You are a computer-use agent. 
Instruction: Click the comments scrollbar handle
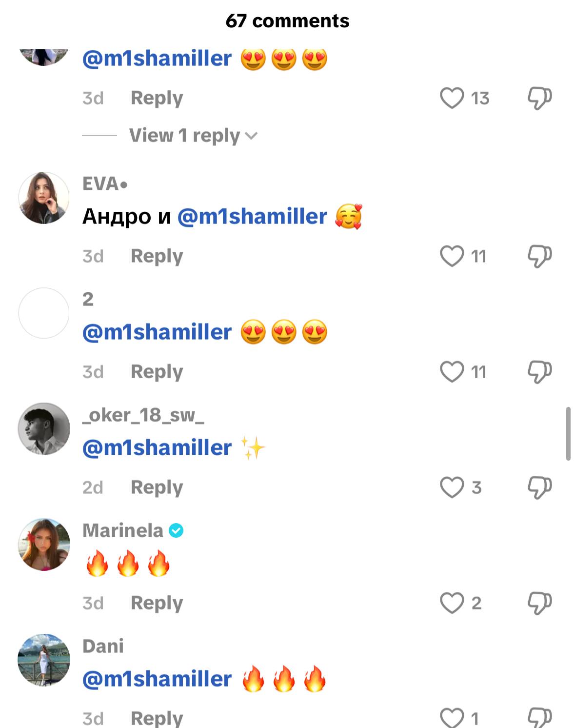click(x=568, y=434)
